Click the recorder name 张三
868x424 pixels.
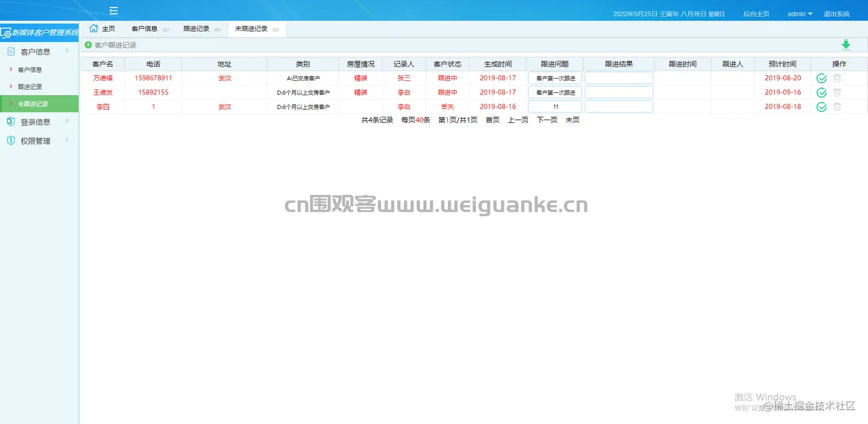[404, 78]
